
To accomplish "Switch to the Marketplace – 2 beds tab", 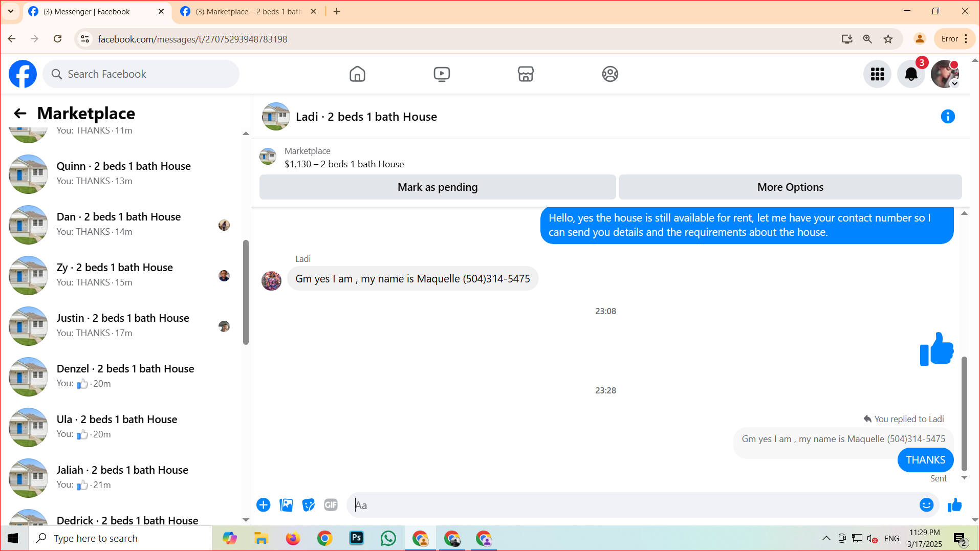I will coord(249,11).
